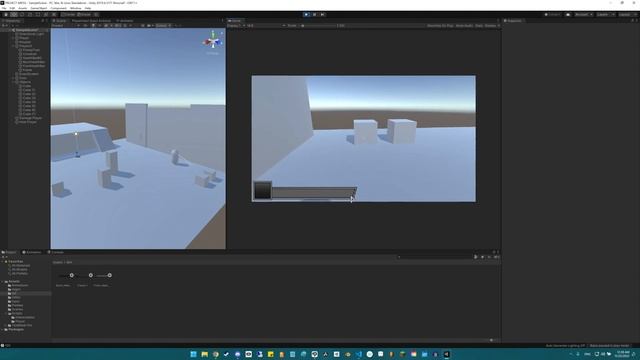Click the scene orientation gizmo
Screen dimensions: 640x360
pos(213,42)
